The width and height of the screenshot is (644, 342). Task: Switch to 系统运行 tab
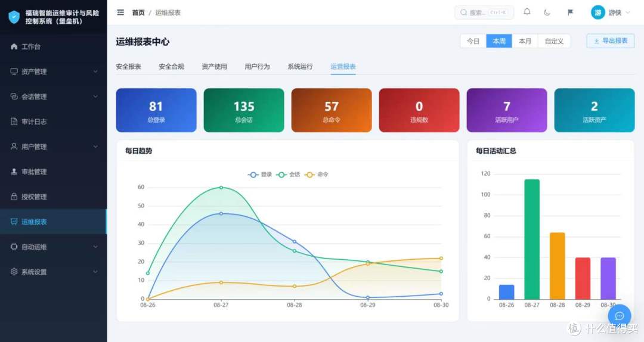coord(300,67)
